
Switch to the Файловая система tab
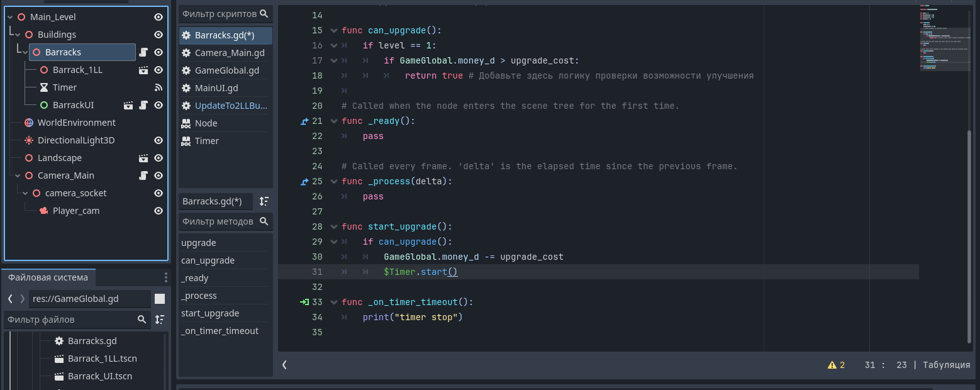[x=48, y=277]
